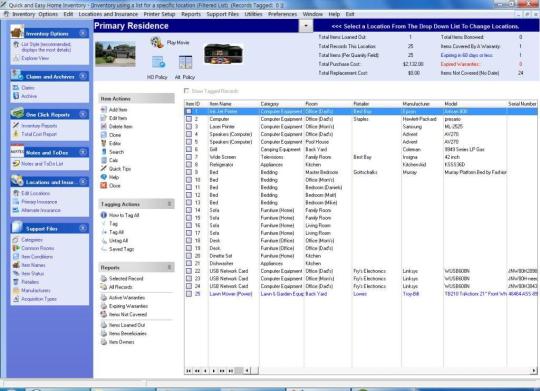Open the Items Not Covered report icon
Screen dimensions: 540x391
click(x=103, y=314)
